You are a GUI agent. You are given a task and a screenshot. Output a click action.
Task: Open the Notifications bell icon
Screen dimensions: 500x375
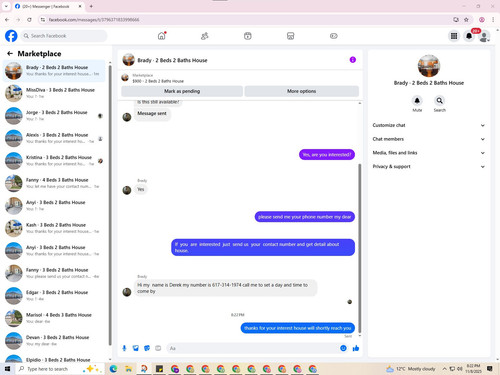pos(469,36)
